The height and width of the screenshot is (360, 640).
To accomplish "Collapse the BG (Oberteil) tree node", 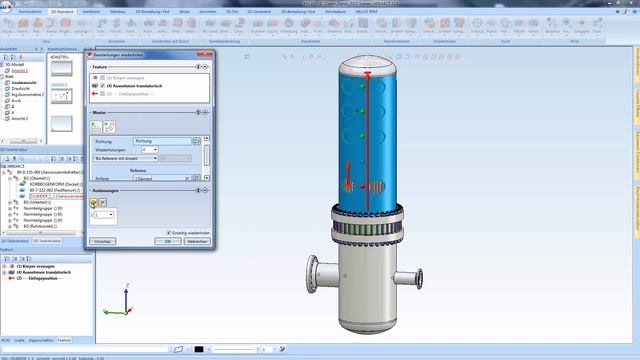I will [x=10, y=178].
